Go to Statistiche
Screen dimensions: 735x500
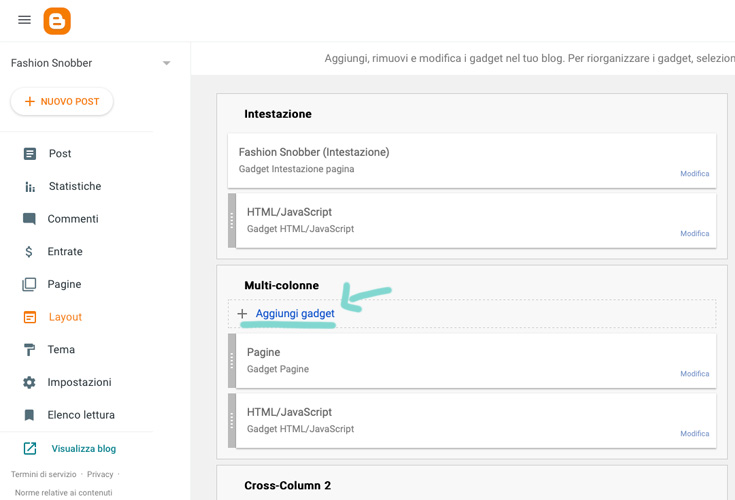(75, 187)
